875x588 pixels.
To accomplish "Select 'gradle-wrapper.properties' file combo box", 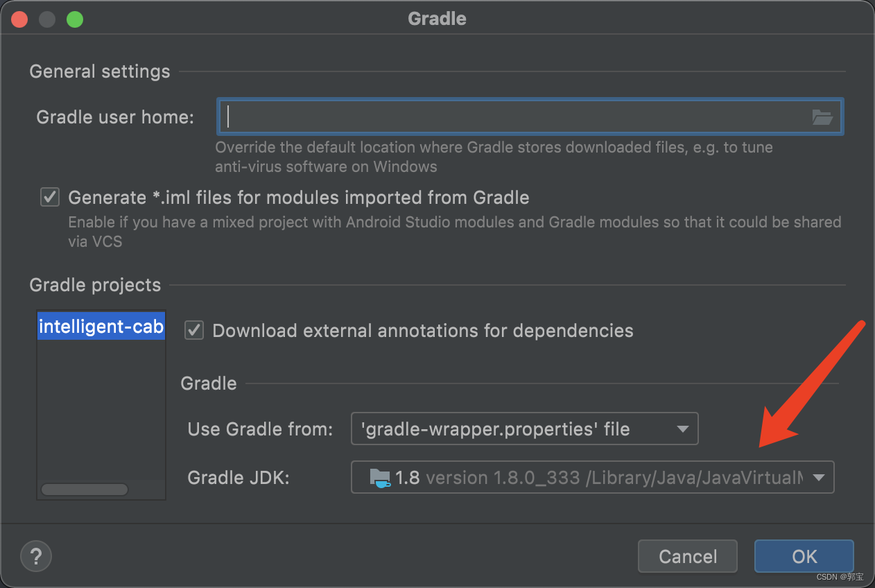I will tap(524, 429).
